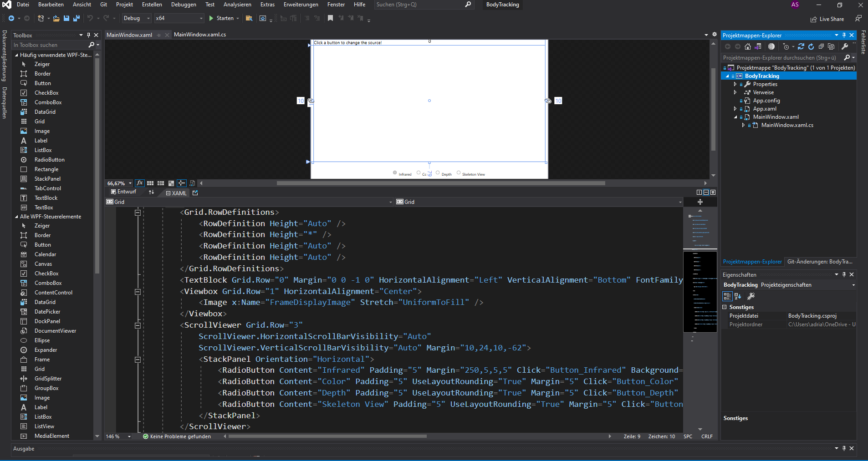Open the Git-Änderungen tab
The image size is (868, 461).
click(820, 262)
